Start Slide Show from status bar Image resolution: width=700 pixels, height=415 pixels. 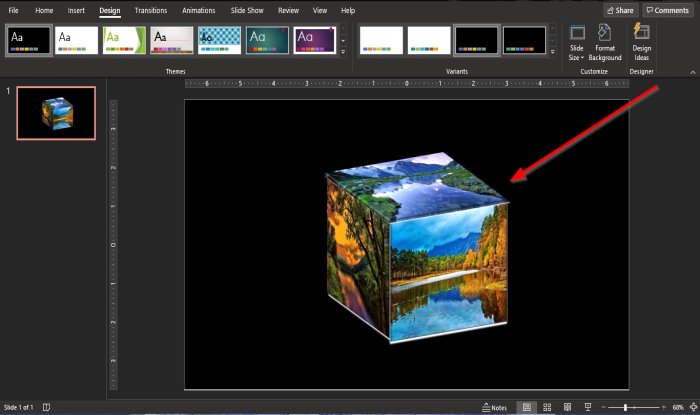click(x=588, y=407)
